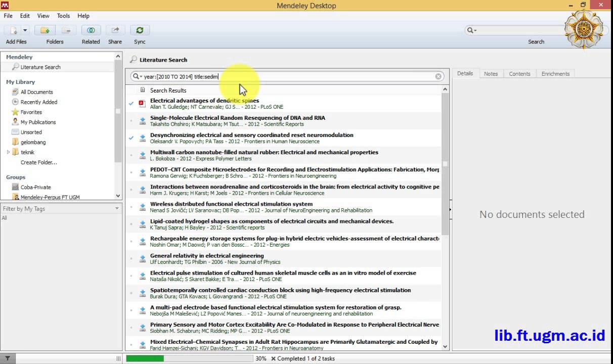Click save icon for Multiwall carbon nanotube paper

tap(142, 155)
